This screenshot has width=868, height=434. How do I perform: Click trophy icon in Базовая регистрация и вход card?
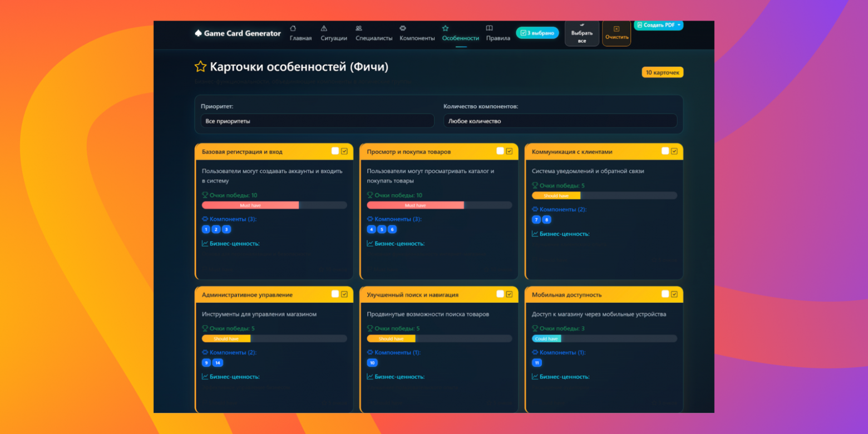click(x=205, y=195)
